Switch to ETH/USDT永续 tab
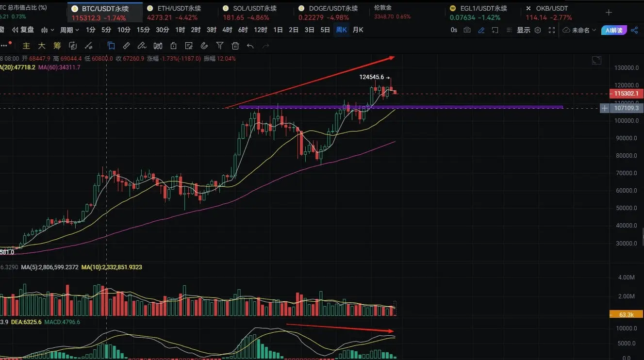The image size is (644, 360). [175, 13]
